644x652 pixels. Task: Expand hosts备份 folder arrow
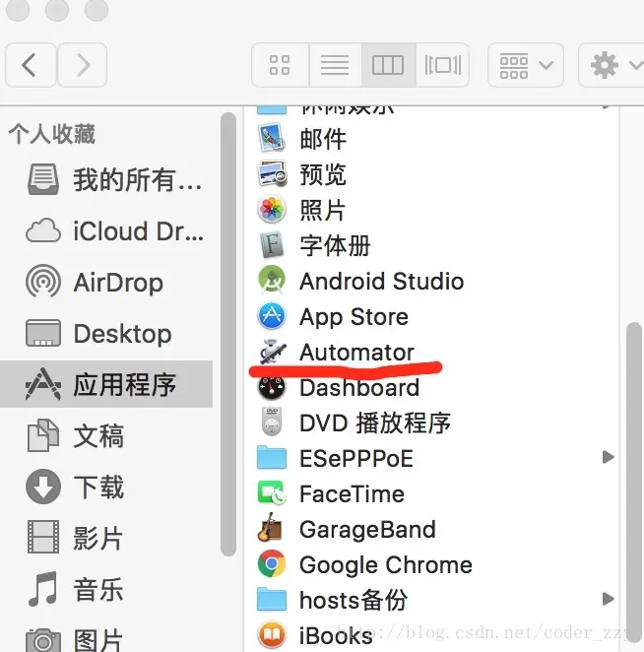[609, 599]
